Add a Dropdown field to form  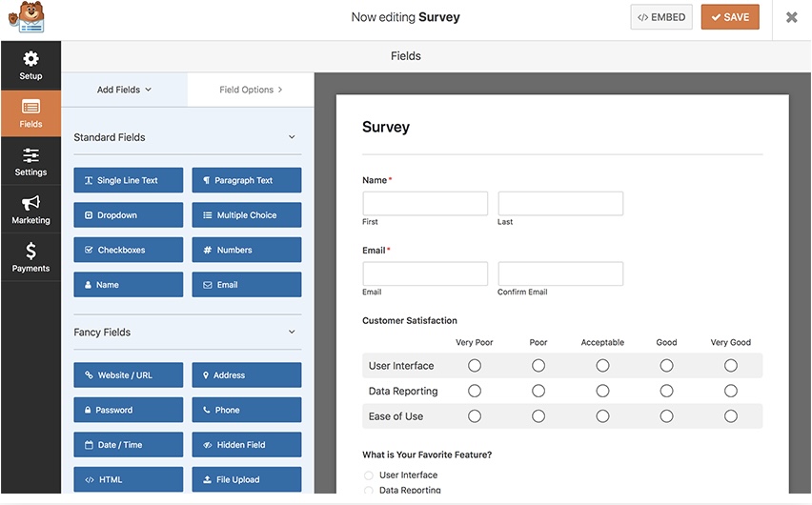pyautogui.click(x=128, y=215)
